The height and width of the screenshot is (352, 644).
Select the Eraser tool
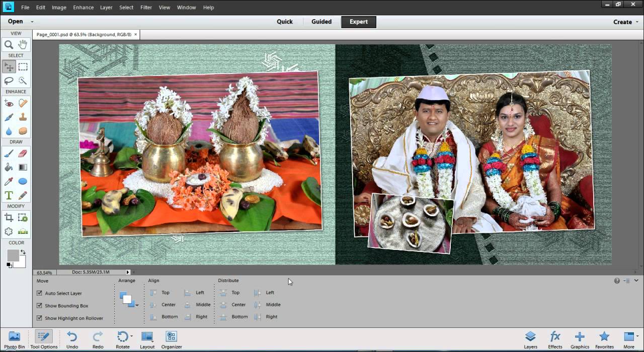23,153
